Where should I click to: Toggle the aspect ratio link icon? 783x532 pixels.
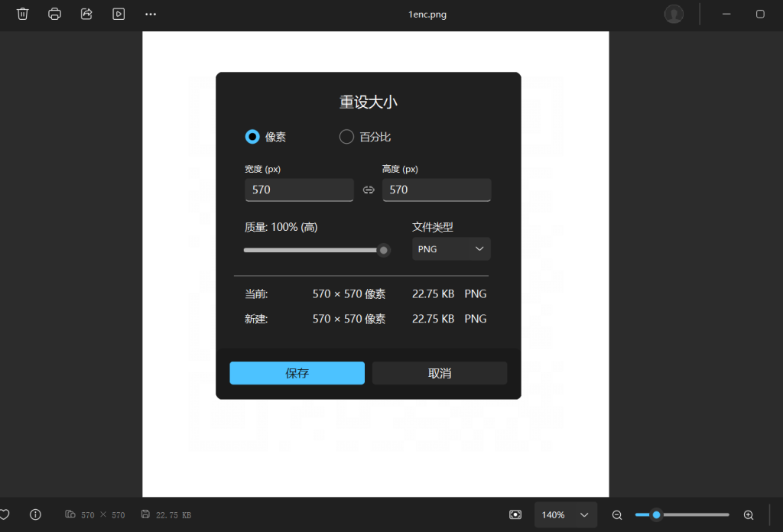click(369, 190)
